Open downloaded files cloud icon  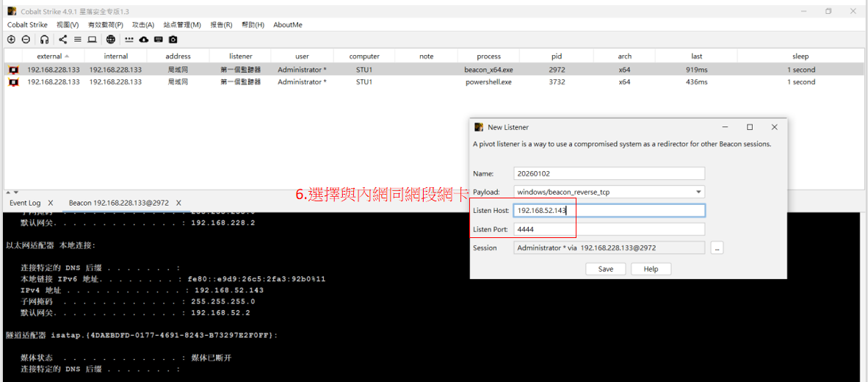pyautogui.click(x=144, y=40)
